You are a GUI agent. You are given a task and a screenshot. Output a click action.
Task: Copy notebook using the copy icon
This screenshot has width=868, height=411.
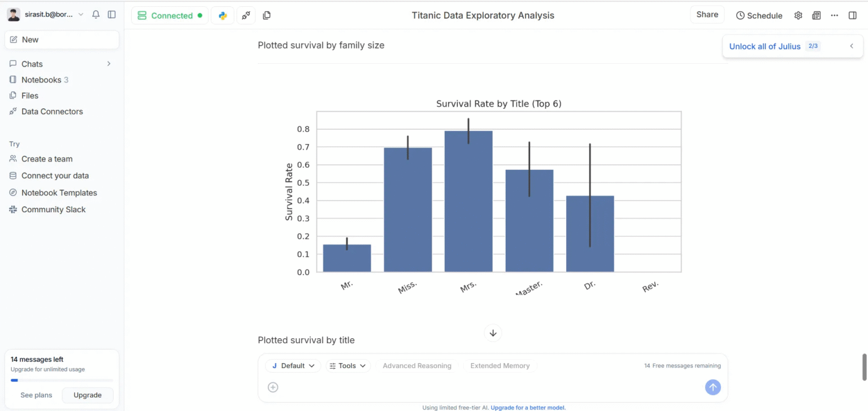tap(266, 15)
